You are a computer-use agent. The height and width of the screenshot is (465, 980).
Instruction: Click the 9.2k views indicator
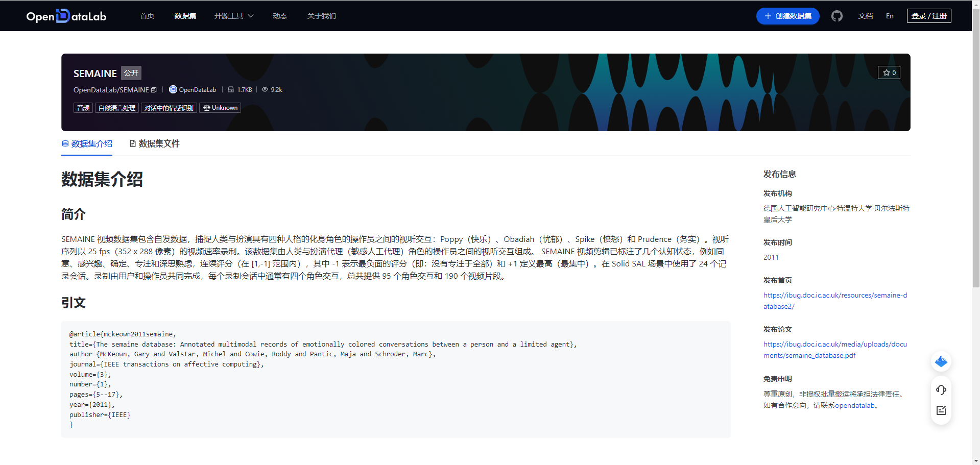[x=272, y=90]
